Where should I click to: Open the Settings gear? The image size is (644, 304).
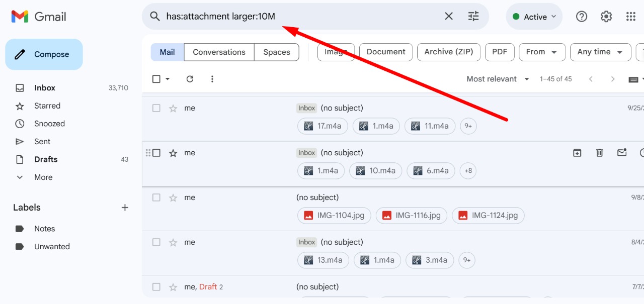pos(606,17)
